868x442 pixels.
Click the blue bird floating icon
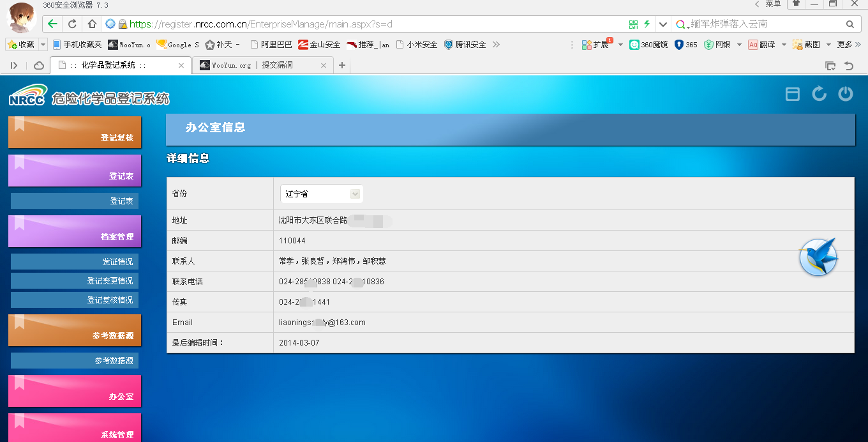click(x=819, y=257)
